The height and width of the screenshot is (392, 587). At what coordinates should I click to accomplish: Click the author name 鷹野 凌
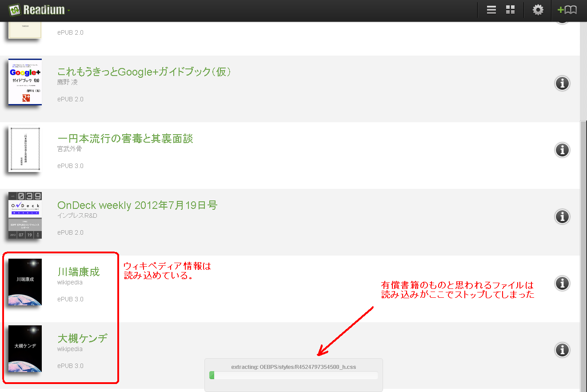click(x=68, y=82)
